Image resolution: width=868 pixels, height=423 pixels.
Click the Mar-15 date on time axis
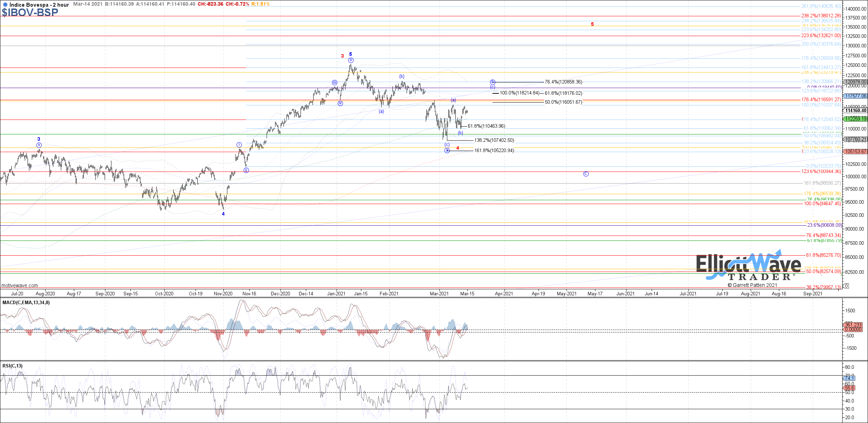click(x=467, y=294)
